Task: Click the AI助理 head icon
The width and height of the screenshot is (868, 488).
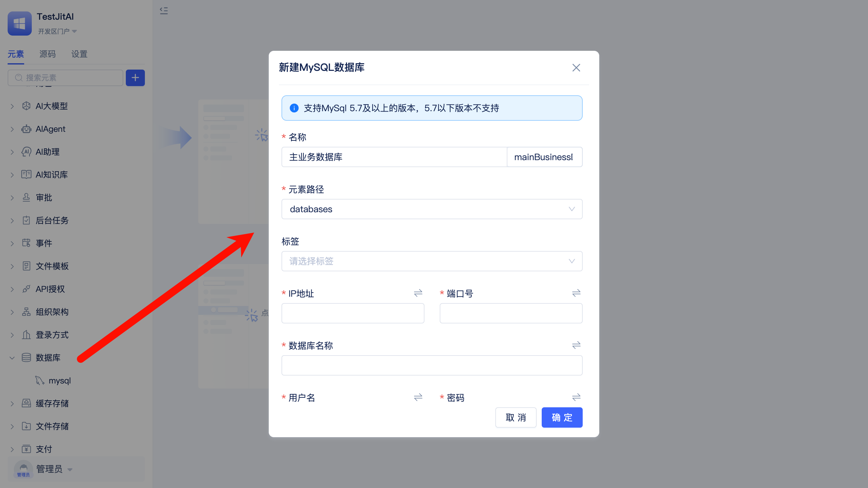Action: click(x=26, y=152)
